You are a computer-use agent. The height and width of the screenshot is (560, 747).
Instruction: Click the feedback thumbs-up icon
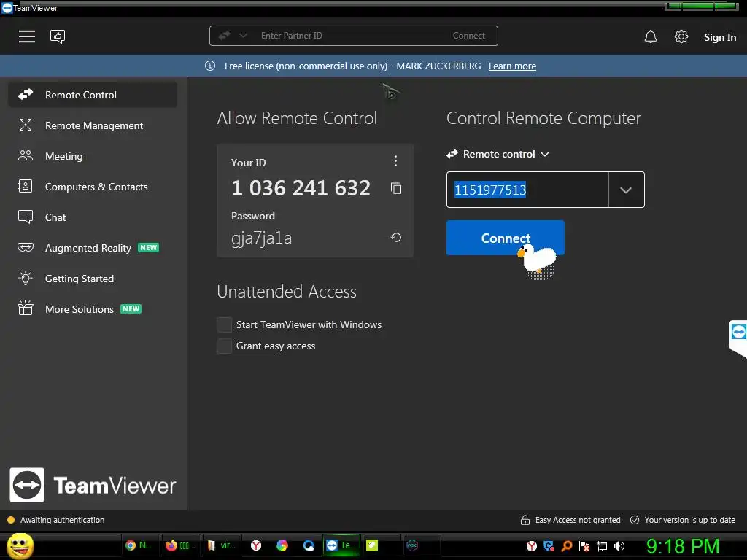(58, 36)
